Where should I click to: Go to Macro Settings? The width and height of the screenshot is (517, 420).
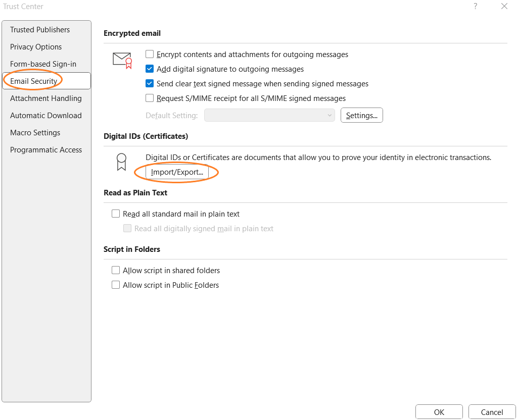(35, 133)
